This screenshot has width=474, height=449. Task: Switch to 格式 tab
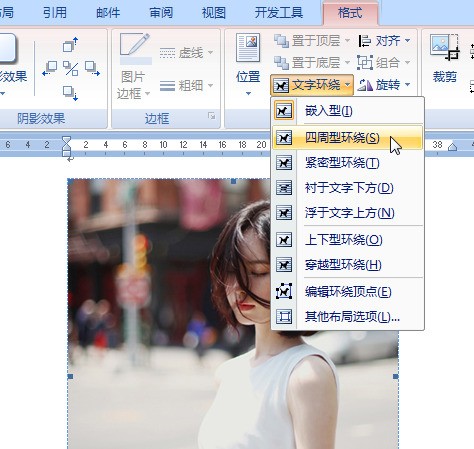pos(350,13)
